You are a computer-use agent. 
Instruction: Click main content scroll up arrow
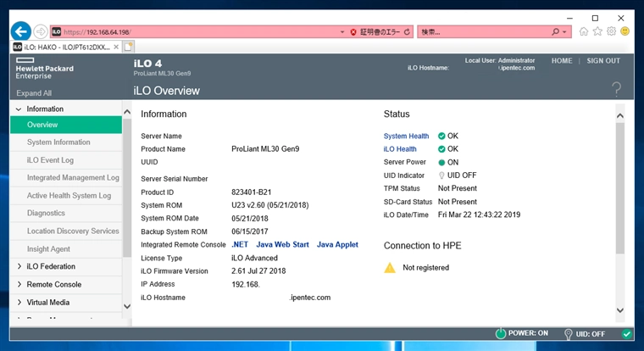pyautogui.click(x=619, y=116)
